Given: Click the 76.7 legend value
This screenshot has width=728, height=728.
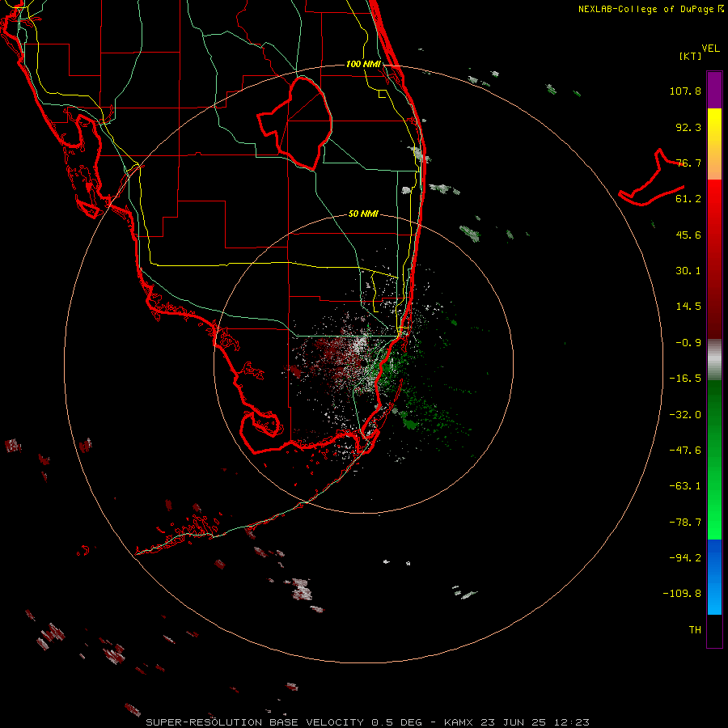Looking at the screenshot, I should 688,163.
